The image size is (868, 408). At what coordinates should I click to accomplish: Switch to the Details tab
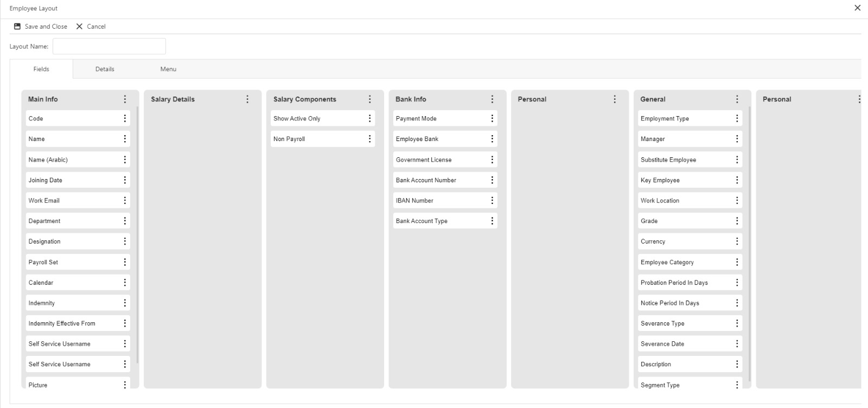click(x=105, y=69)
